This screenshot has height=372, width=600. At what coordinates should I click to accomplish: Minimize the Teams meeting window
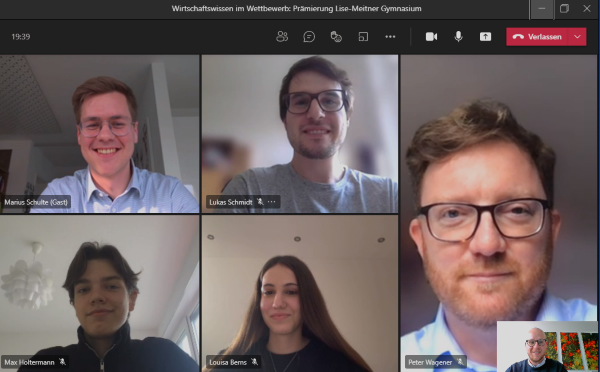click(541, 8)
